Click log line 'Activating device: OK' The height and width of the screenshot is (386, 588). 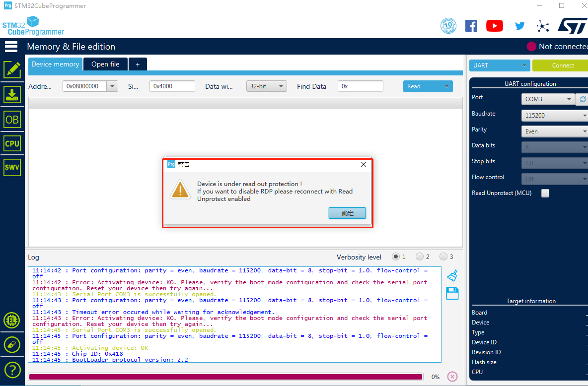click(x=90, y=348)
